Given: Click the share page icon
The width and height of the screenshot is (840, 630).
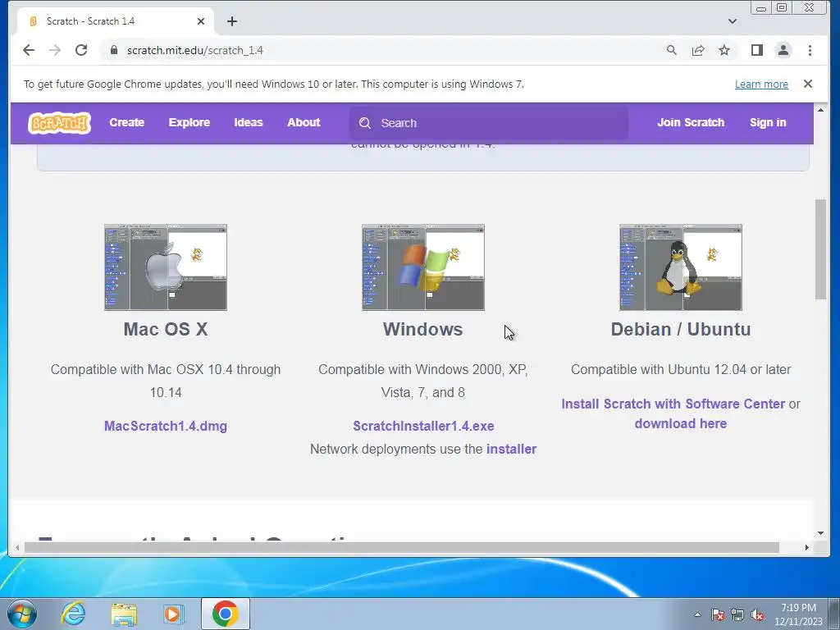Looking at the screenshot, I should (x=698, y=50).
